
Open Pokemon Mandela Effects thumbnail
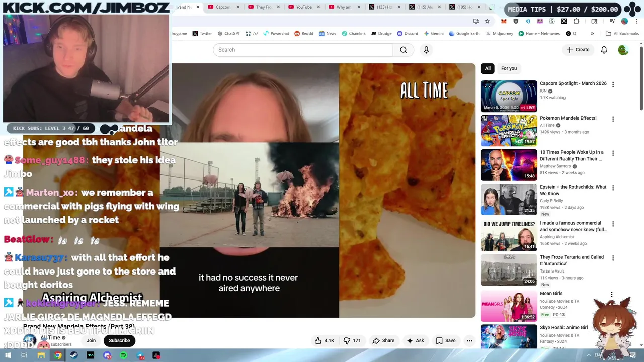pyautogui.click(x=509, y=131)
